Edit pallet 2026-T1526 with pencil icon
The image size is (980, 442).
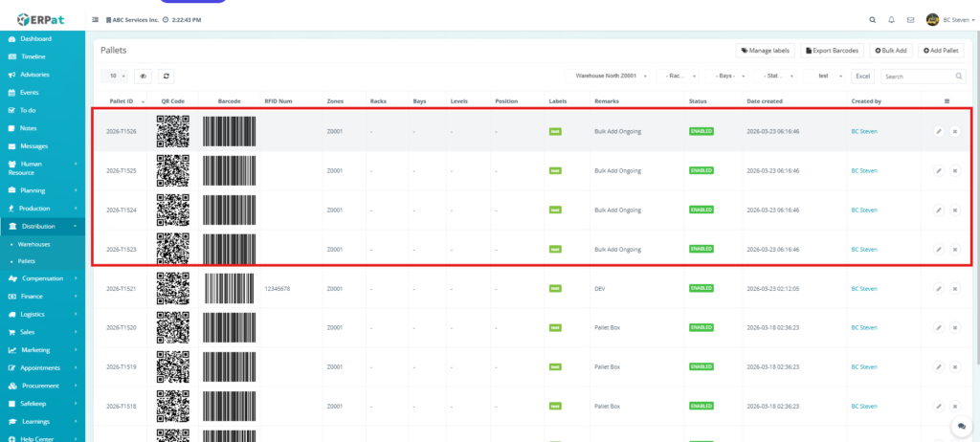(939, 131)
